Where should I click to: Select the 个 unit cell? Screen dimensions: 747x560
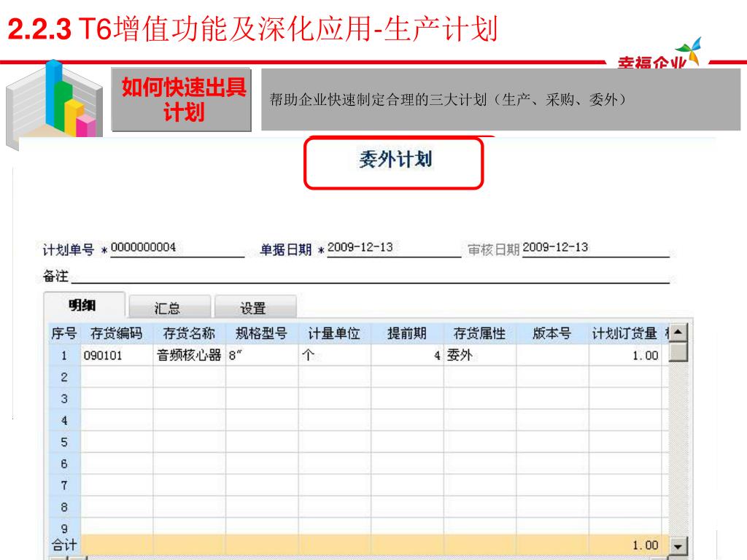[334, 355]
